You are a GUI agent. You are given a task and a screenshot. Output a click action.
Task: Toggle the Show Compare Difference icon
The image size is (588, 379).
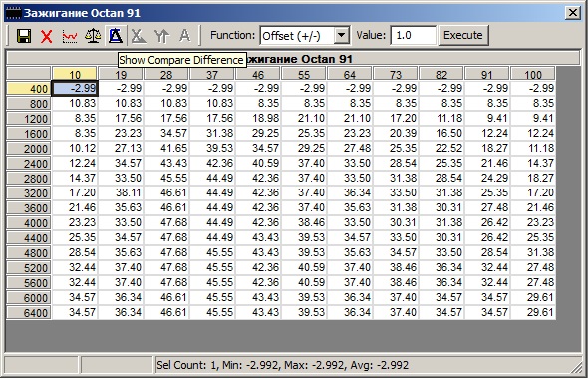[116, 36]
